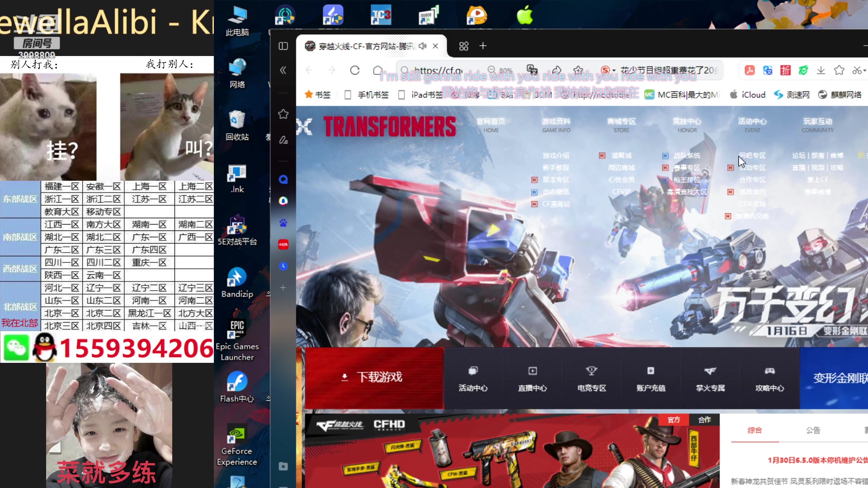Screen dimensions: 868x488
Task: Open the 掌火专属 shortcut
Action: coord(710,379)
